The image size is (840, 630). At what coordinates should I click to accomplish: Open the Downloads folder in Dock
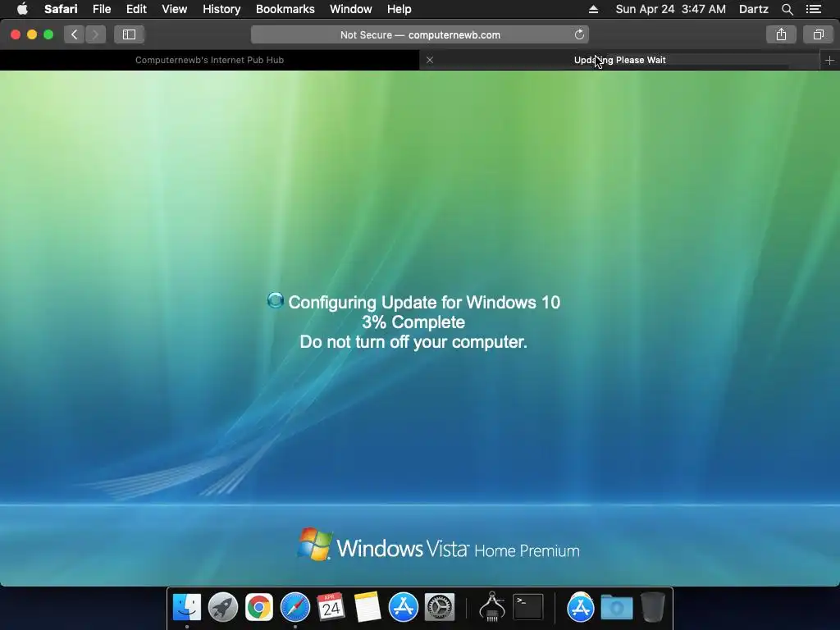(617, 607)
